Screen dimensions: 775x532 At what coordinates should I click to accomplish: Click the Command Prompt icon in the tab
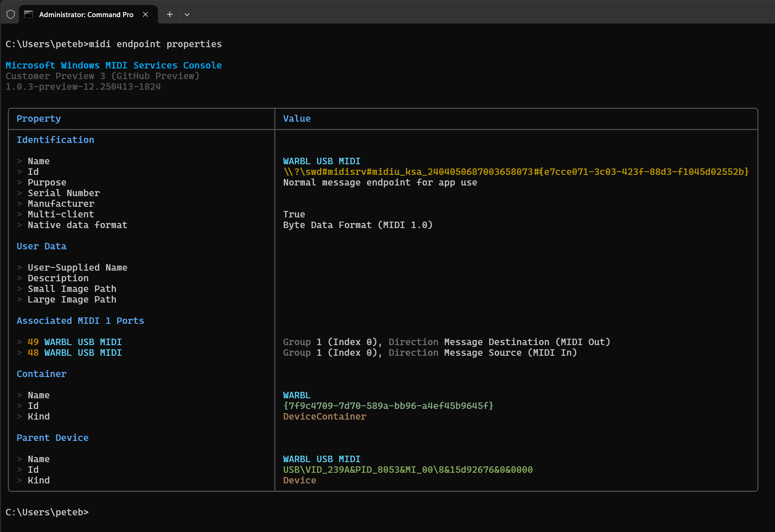coord(29,14)
